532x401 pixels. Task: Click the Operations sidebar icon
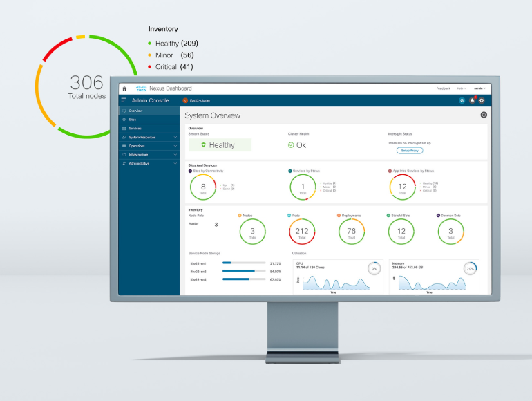(124, 146)
